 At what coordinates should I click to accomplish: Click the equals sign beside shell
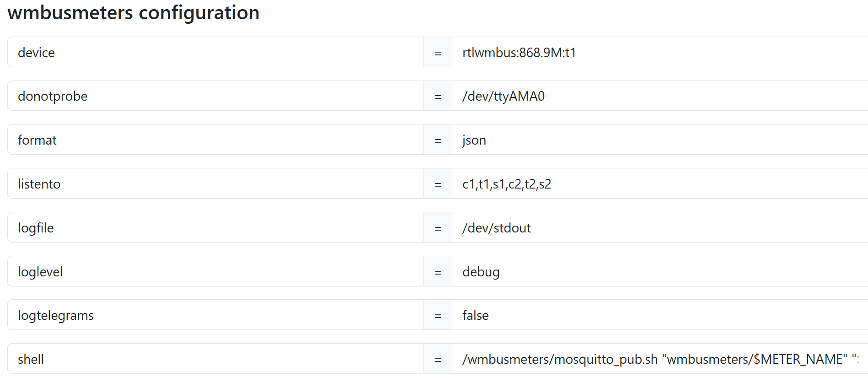point(438,359)
